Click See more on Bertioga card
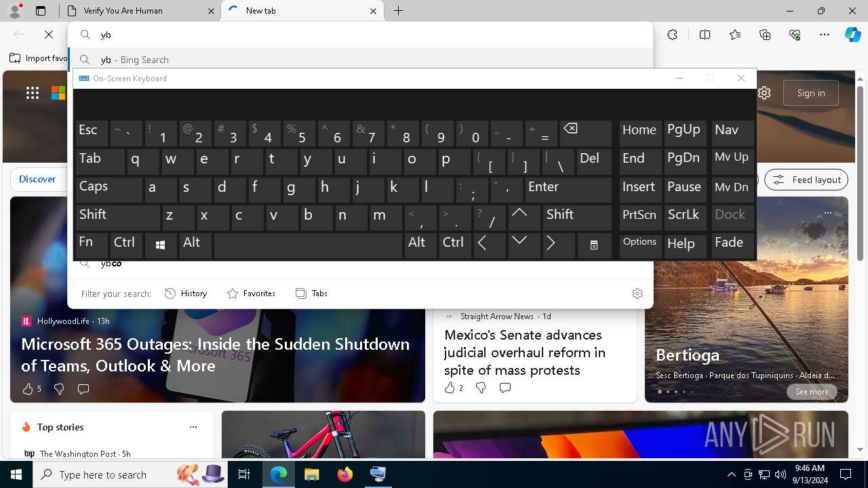The image size is (868, 488). pos(812,392)
